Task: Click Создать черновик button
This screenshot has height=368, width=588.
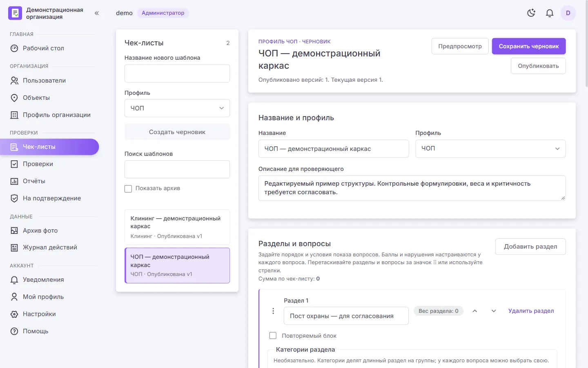Action: [177, 132]
